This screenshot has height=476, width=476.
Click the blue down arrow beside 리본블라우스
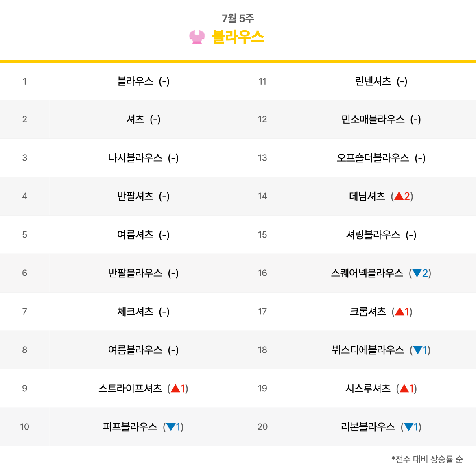click(408, 427)
